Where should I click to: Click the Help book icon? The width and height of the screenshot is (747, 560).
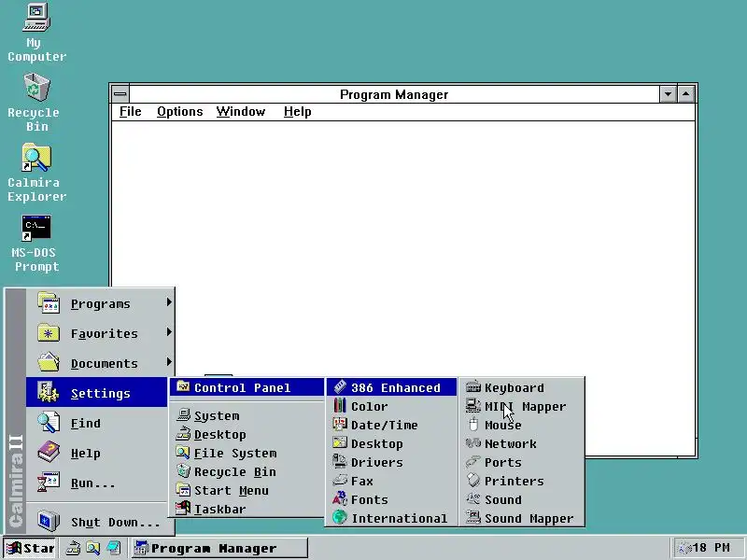coord(49,453)
